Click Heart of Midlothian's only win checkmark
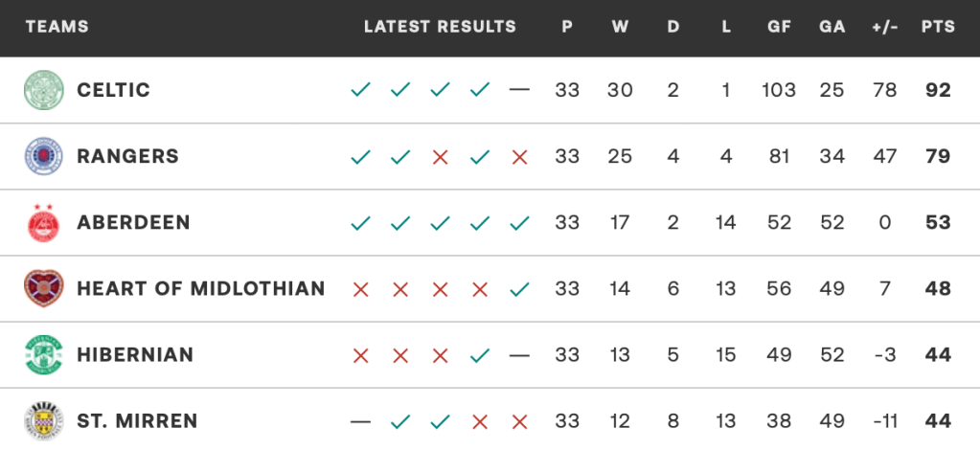The image size is (980, 450). pyautogui.click(x=519, y=288)
